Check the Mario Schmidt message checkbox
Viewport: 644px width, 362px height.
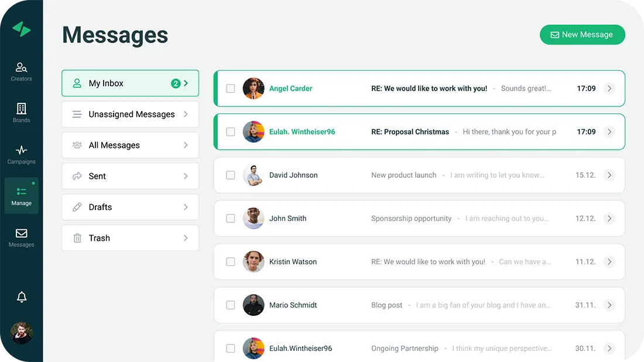click(231, 305)
